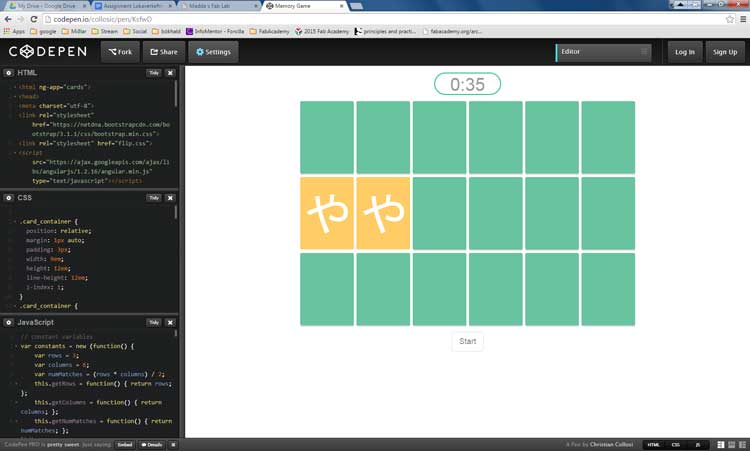
Task: Flip the first card in bottom row
Action: [327, 289]
